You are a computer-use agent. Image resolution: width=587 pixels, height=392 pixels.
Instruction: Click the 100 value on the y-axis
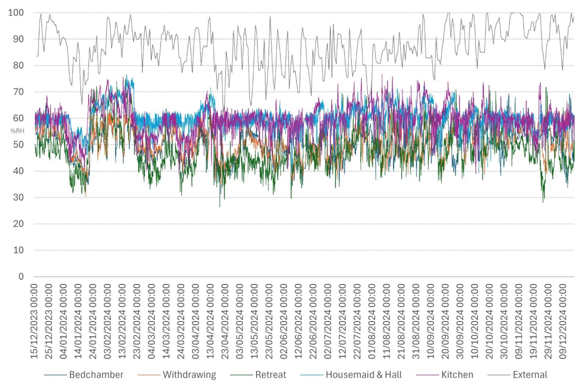tap(16, 12)
